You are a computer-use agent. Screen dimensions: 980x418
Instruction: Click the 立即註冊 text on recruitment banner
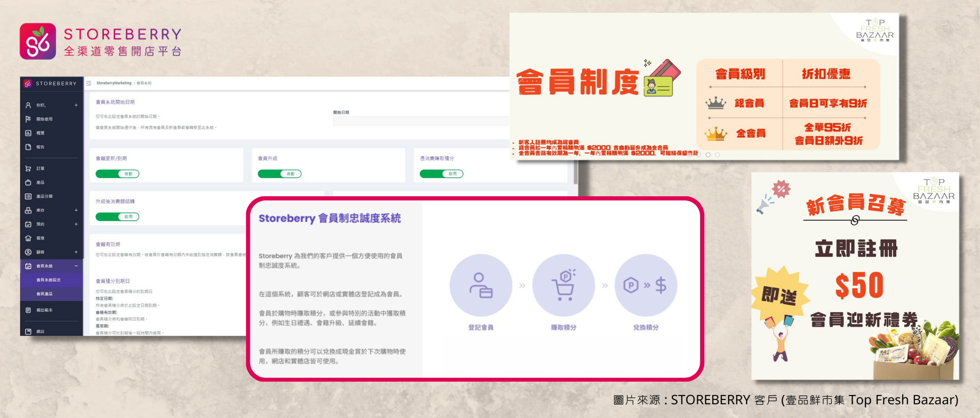[x=856, y=249]
